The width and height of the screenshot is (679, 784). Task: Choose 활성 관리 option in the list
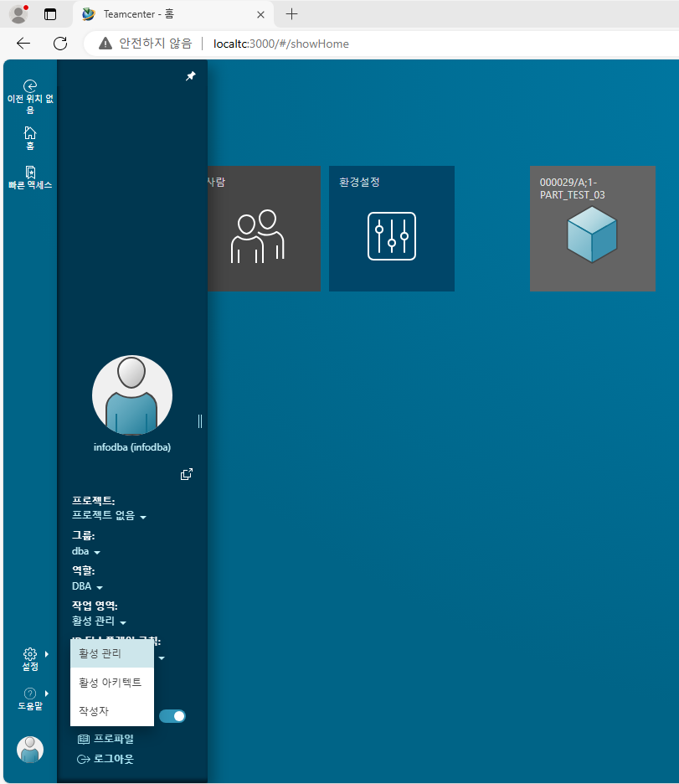100,653
